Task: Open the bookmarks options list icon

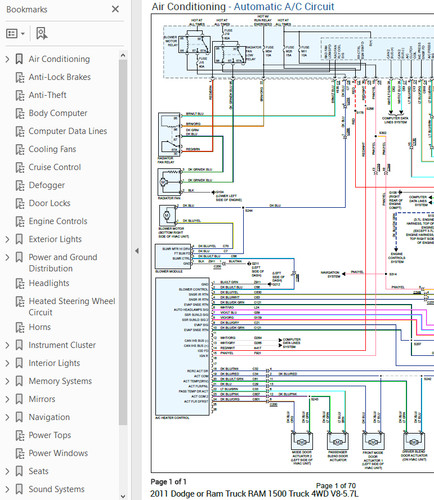Action: point(15,34)
